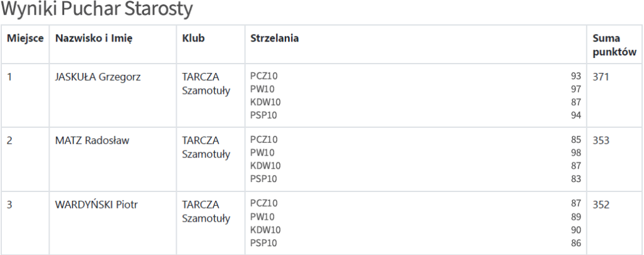Click the PCZ10 score 93 for Jaskuła
This screenshot has height=255, width=644.
tap(576, 76)
